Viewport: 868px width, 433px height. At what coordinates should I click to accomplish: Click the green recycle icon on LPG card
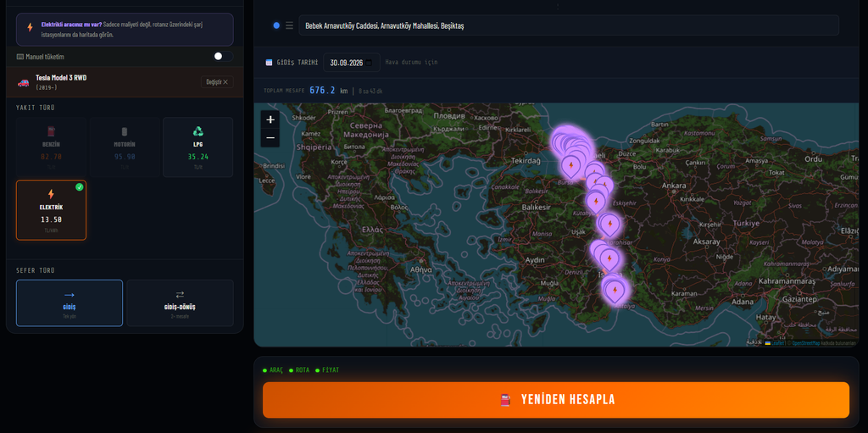pos(198,132)
